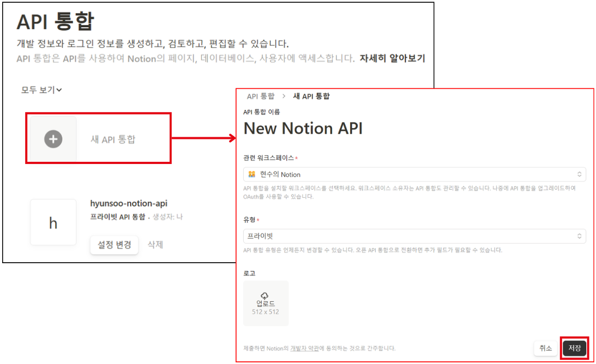Click the 프라이빗 API 통합 type label
Screen dimensions: 596x364
point(117,217)
